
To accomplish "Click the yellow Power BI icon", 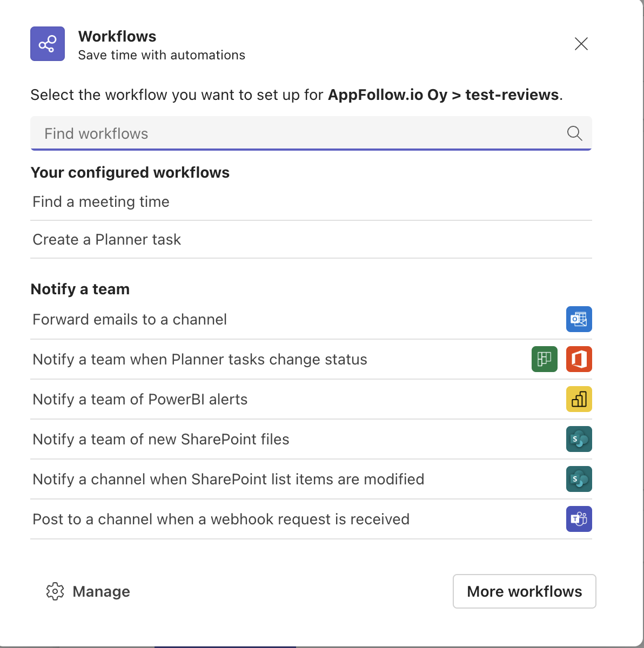I will coord(579,399).
